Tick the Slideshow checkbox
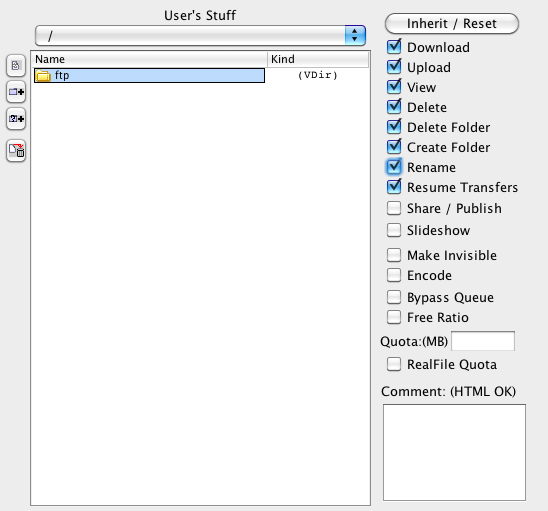Image resolution: width=548 pixels, height=511 pixels. [x=394, y=230]
